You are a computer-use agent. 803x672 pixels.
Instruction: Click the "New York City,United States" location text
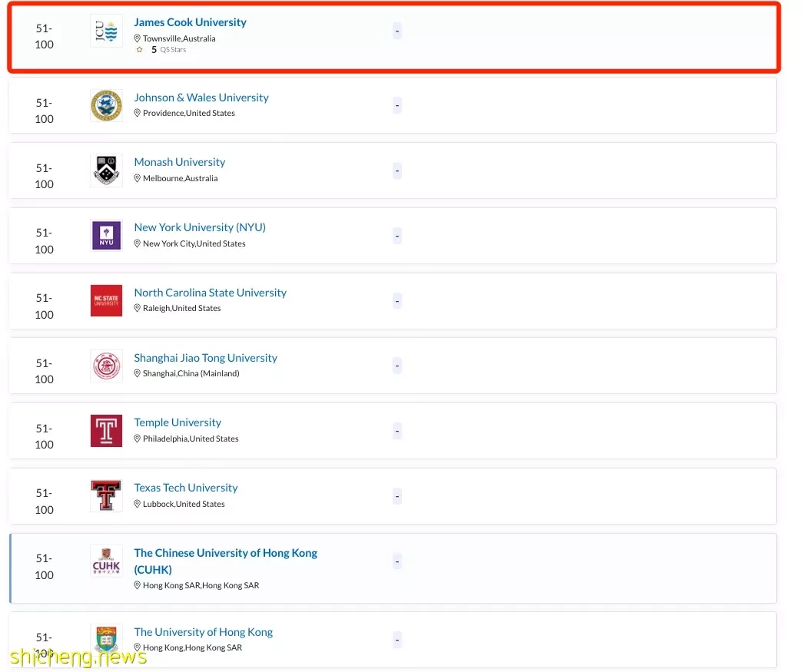(x=194, y=243)
